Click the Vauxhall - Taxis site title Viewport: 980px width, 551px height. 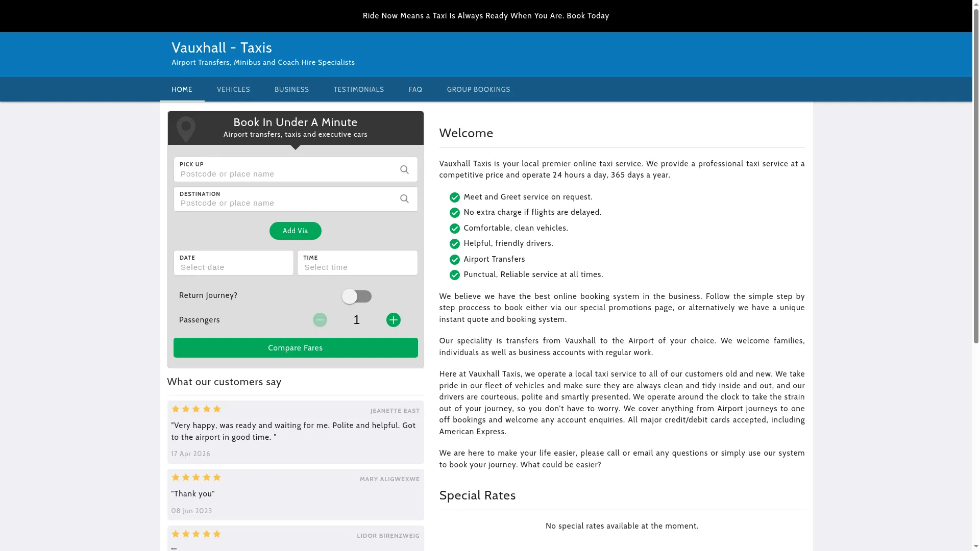(x=222, y=48)
